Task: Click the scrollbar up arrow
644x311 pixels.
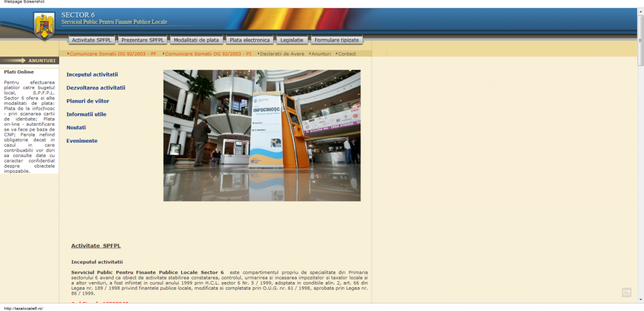Action: tap(640, 11)
